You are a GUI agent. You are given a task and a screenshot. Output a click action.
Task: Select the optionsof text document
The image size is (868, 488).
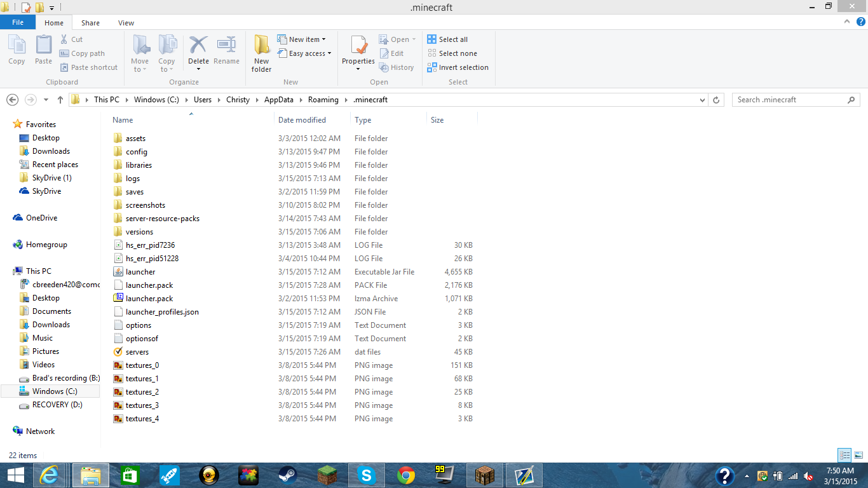tap(142, 339)
